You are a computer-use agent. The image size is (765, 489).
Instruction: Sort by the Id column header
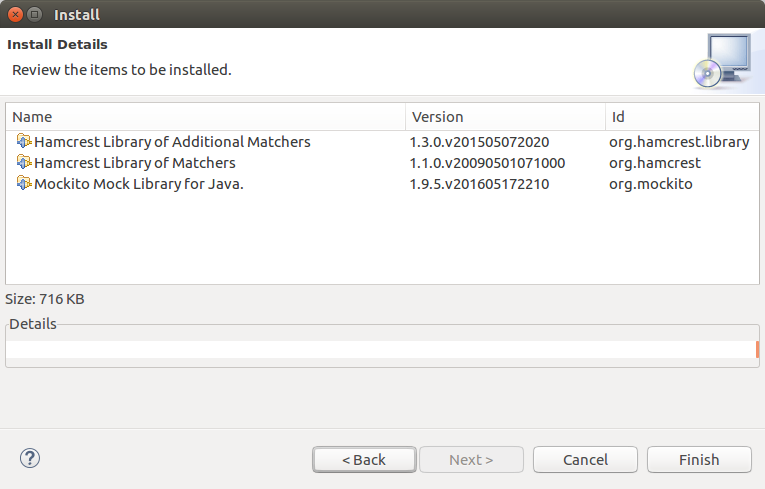682,117
